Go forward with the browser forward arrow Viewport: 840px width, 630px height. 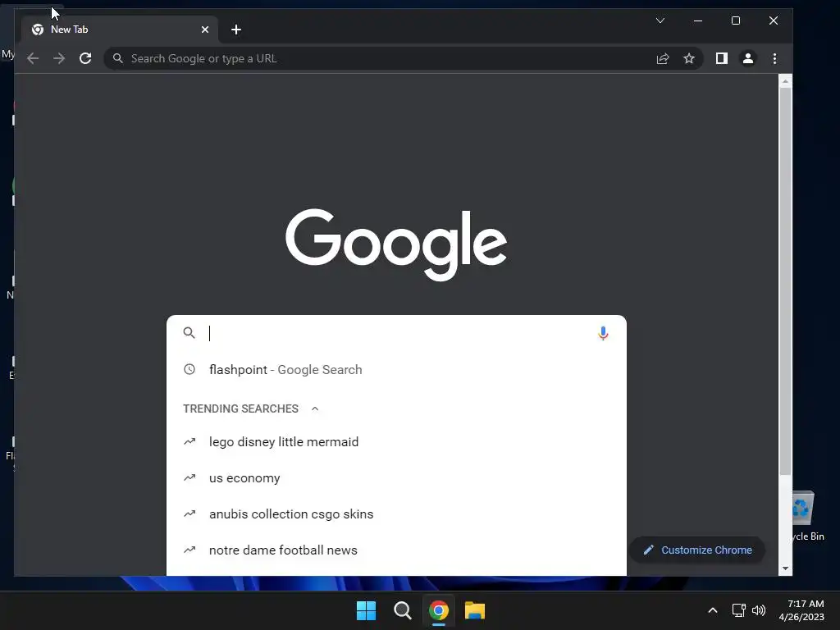(x=59, y=58)
